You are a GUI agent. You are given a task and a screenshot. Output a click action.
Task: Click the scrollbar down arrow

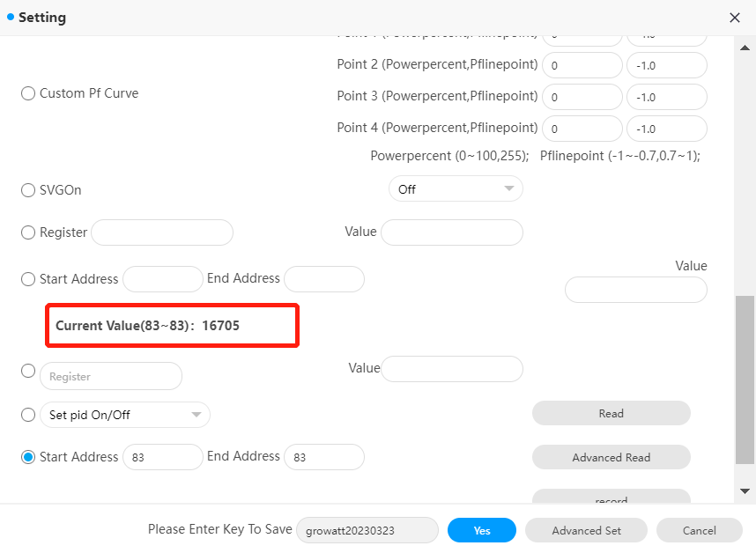pos(745,490)
